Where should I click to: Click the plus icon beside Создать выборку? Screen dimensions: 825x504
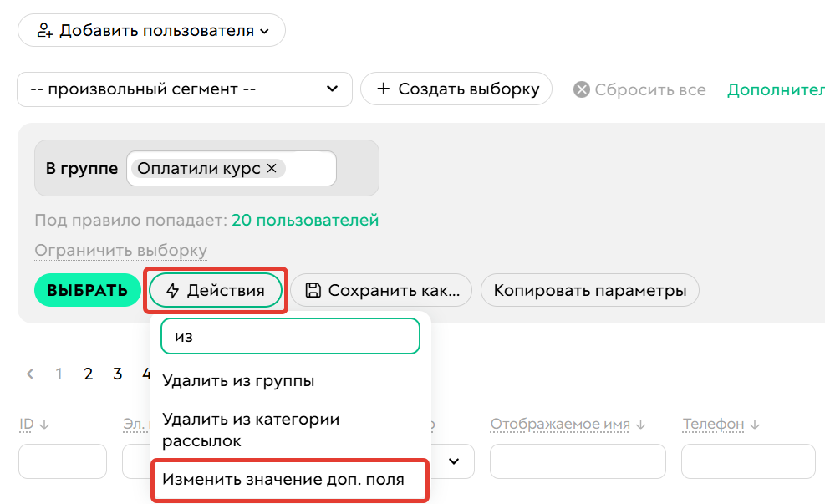(380, 89)
